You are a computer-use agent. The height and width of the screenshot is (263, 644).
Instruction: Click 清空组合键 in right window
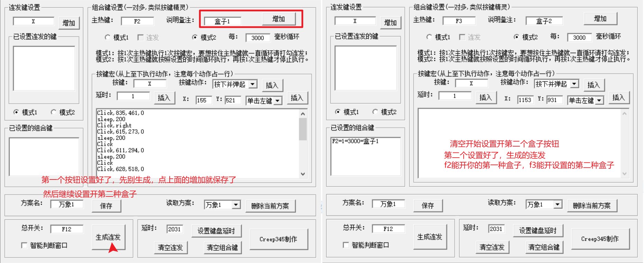click(x=544, y=247)
